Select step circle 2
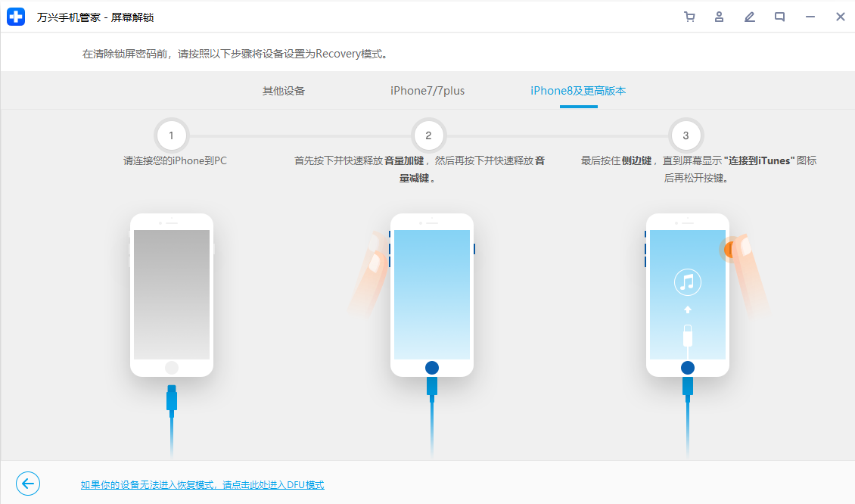Image resolution: width=855 pixels, height=504 pixels. tap(428, 135)
